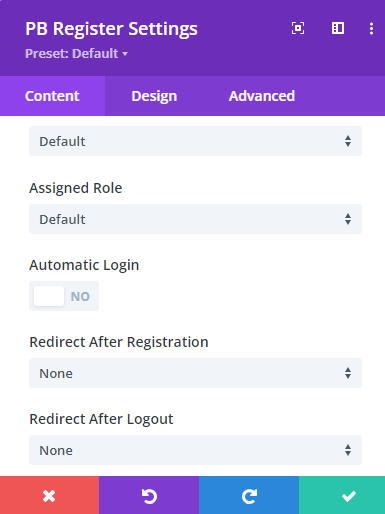Open the topmost Default dropdown

tap(195, 141)
